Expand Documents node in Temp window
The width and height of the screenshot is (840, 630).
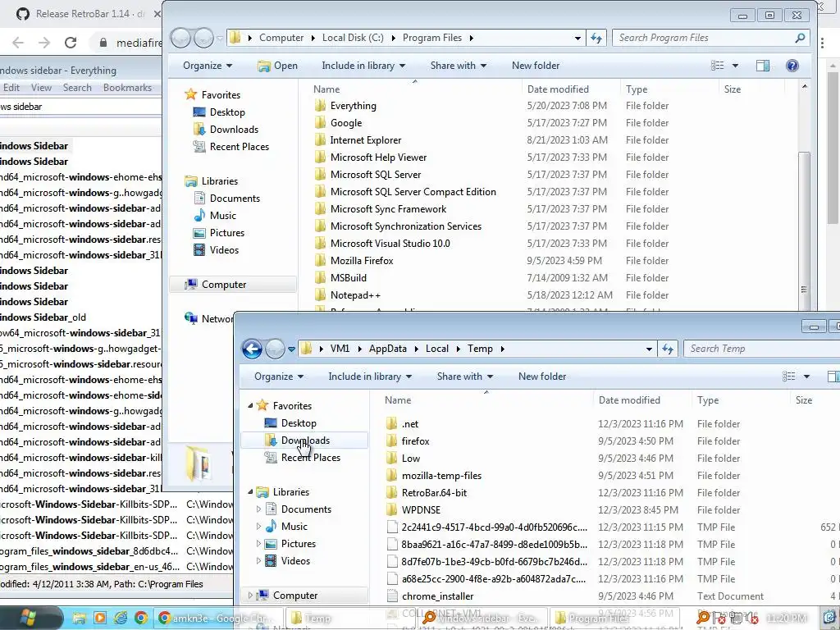click(x=258, y=509)
